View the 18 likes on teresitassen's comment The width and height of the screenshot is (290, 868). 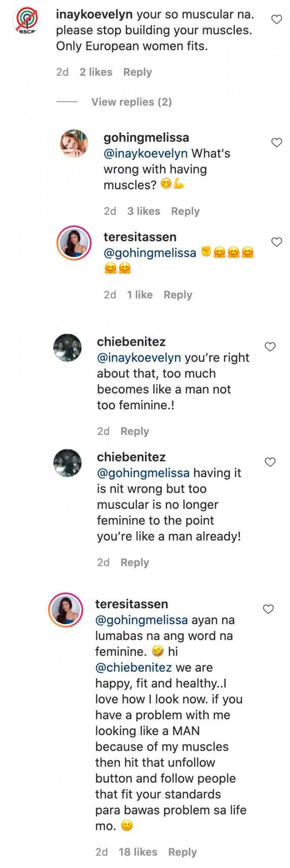tap(138, 852)
